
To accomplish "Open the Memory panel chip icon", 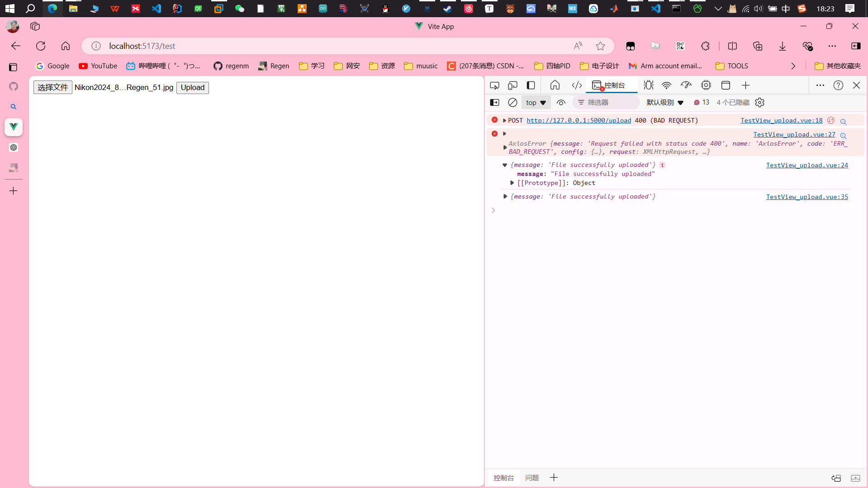I will click(x=706, y=85).
